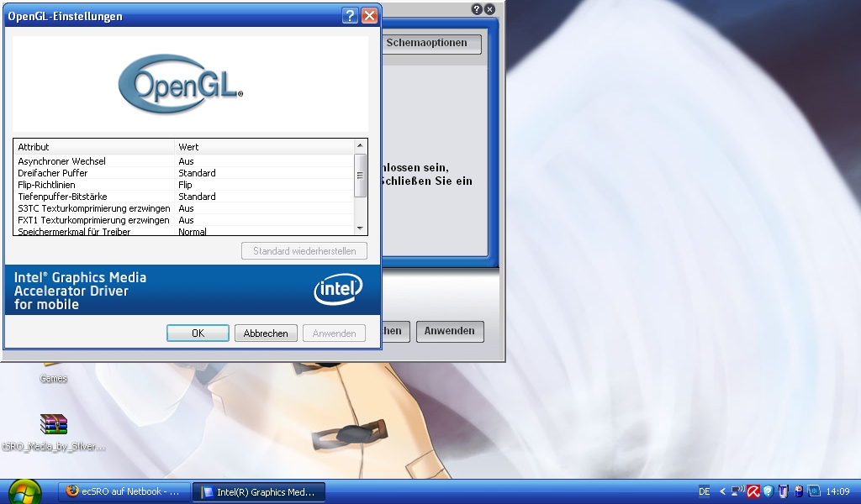Open the WinRAR archive on the desktop
Image resolution: width=861 pixels, height=504 pixels.
53,425
